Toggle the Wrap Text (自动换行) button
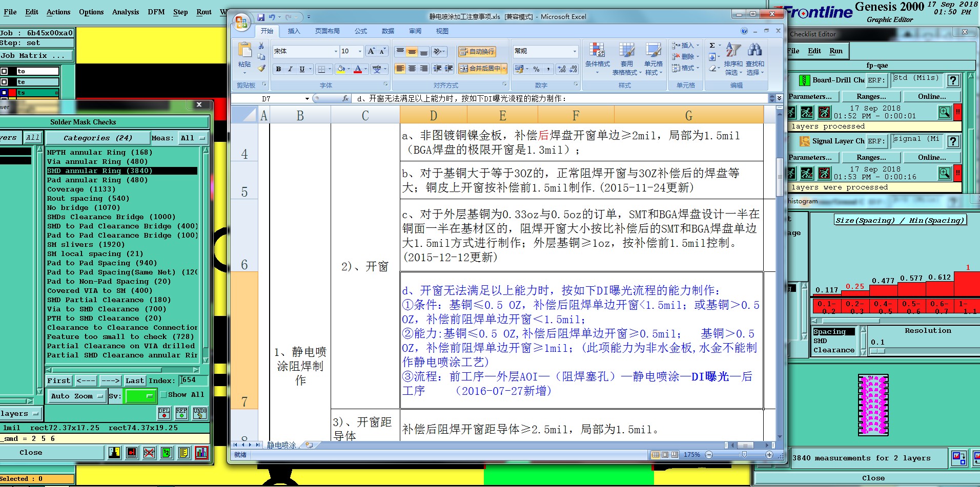 477,51
